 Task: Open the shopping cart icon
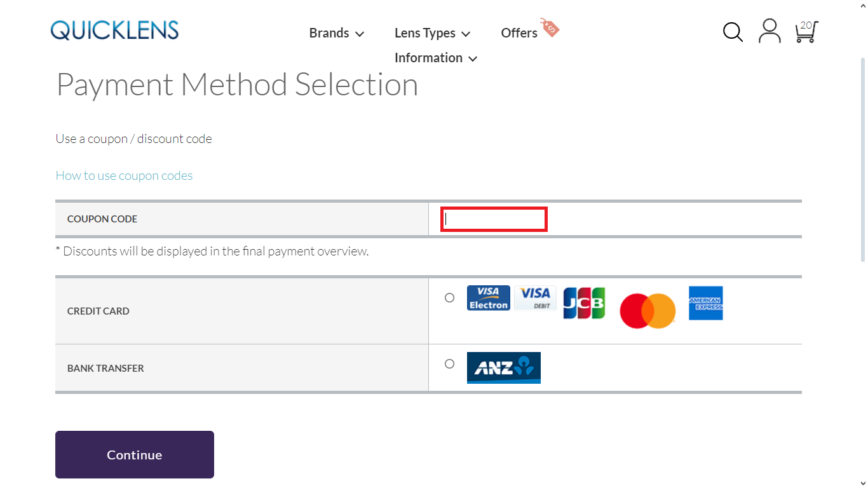[x=806, y=32]
